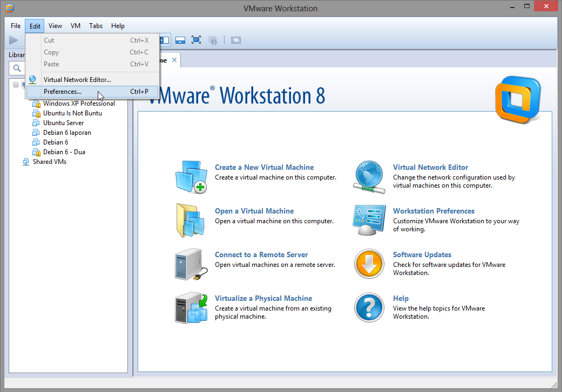Screen dimensions: 562x392
Task: Open the View menu
Action: coord(55,26)
